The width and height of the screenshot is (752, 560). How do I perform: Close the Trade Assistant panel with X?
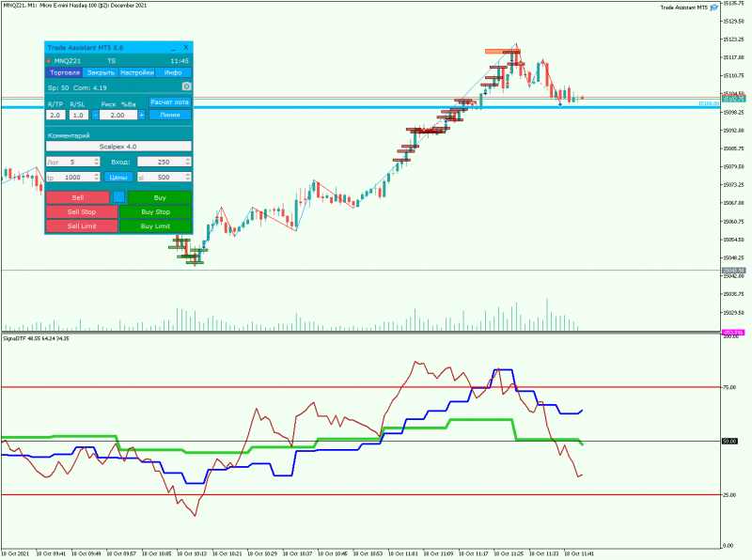point(186,48)
